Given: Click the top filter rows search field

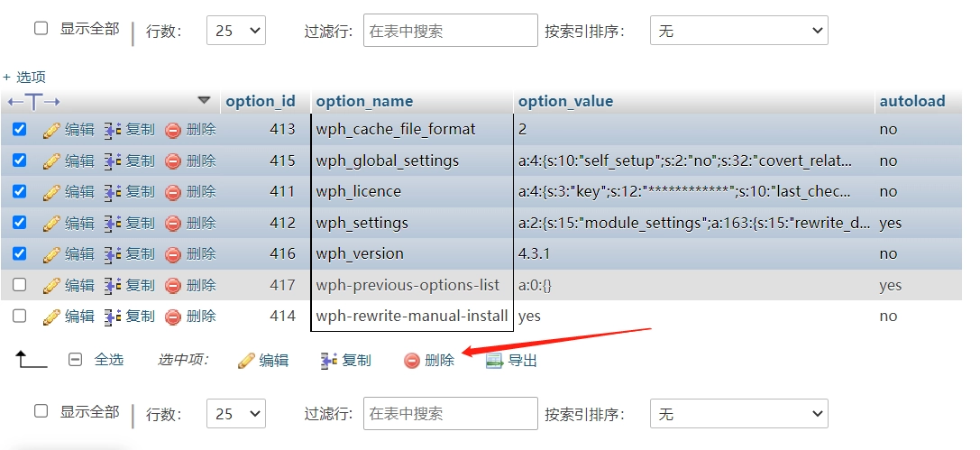Looking at the screenshot, I should point(450,31).
